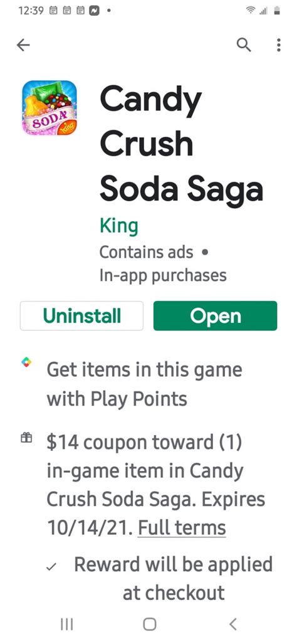Open the King developer link
Screen dimensions: 297x644
118,226
